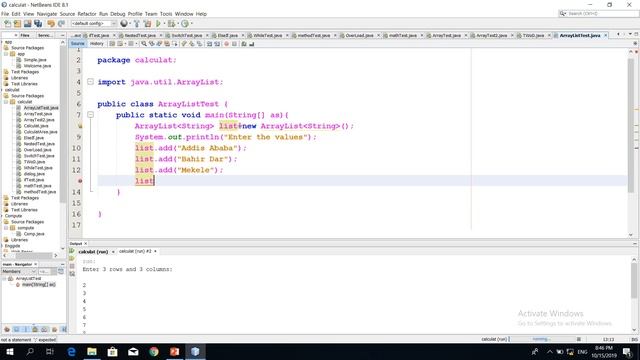This screenshot has width=640, height=360.
Task: Collapse the calculat package tree node
Action: coord(6,102)
